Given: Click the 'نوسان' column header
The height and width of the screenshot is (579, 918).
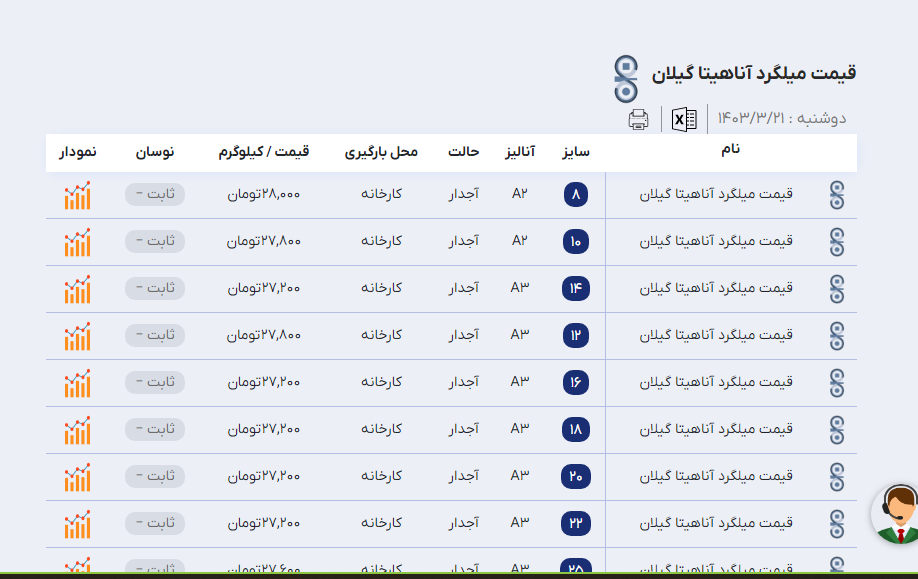Looking at the screenshot, I should pos(155,152).
